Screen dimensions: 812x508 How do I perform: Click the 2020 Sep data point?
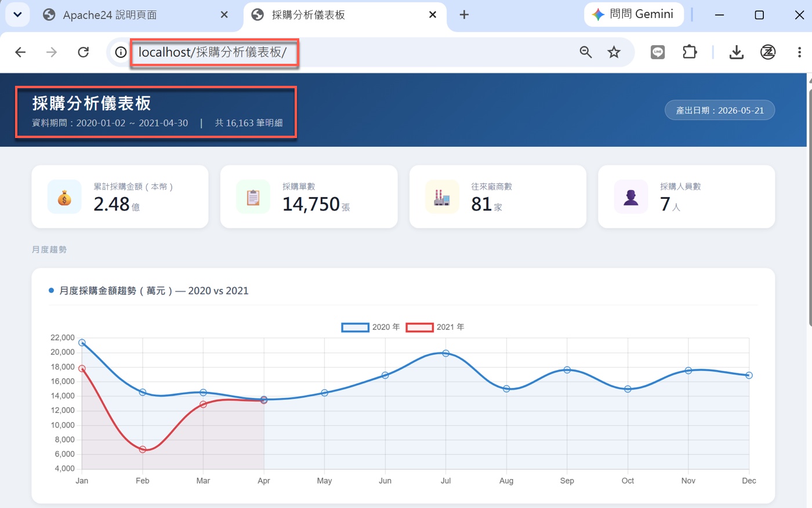pos(567,370)
